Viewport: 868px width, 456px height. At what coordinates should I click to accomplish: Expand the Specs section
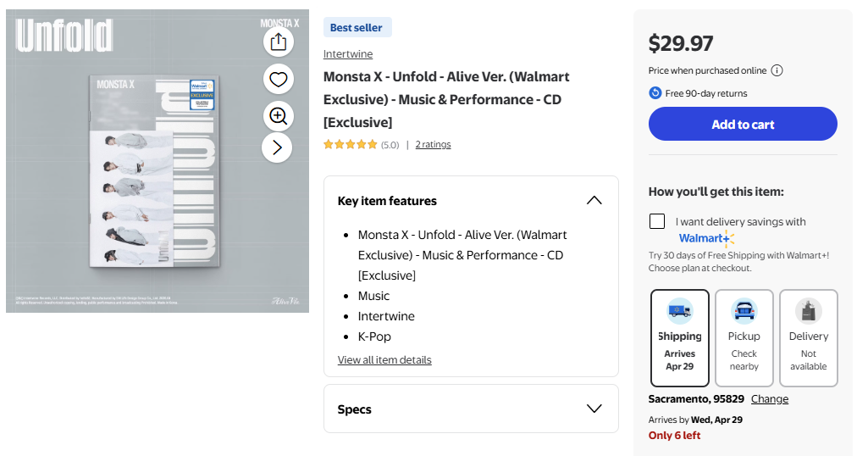[x=594, y=409]
